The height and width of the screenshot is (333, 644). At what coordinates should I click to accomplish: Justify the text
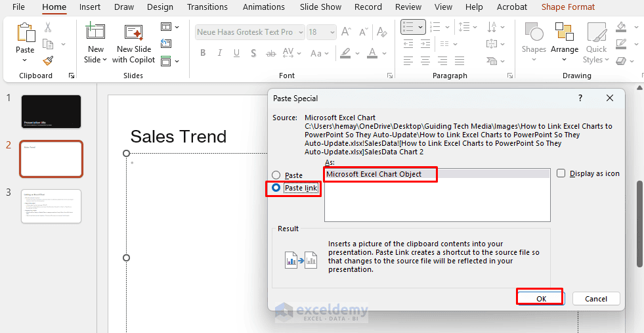(460, 61)
